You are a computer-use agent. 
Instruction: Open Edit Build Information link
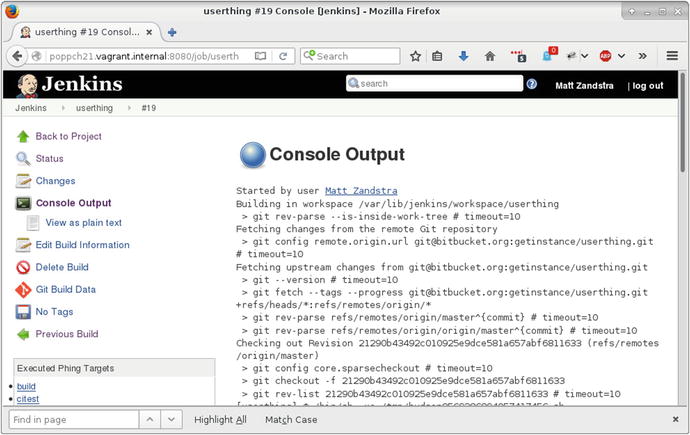pyautogui.click(x=83, y=245)
